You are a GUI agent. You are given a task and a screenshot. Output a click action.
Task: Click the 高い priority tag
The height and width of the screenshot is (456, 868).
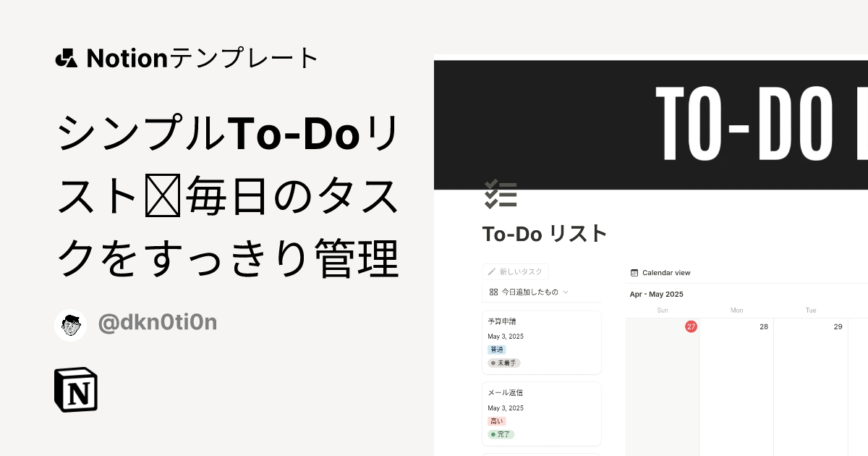(x=496, y=421)
